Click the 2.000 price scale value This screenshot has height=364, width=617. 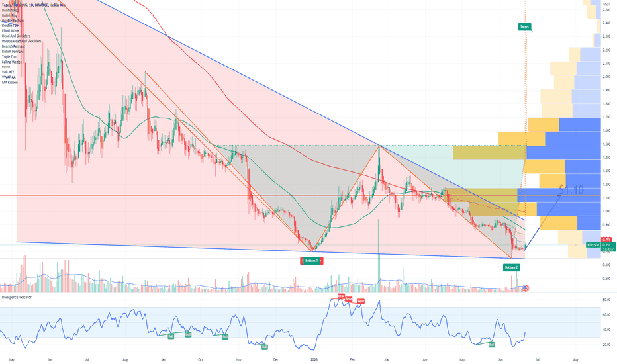click(606, 77)
